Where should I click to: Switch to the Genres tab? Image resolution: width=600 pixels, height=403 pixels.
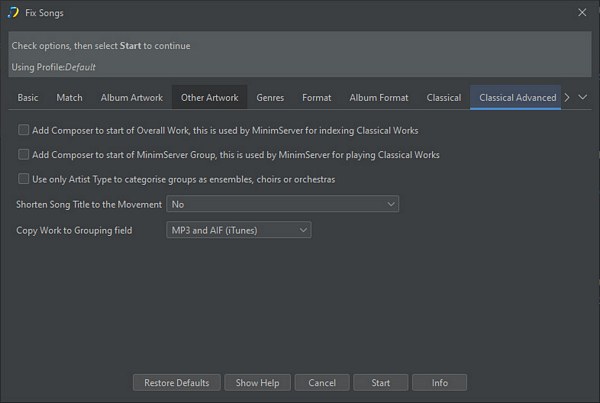click(x=270, y=98)
